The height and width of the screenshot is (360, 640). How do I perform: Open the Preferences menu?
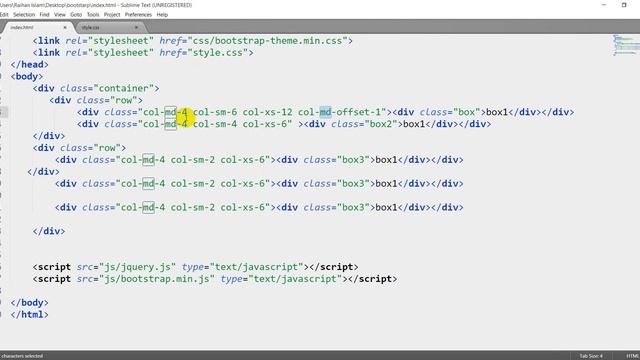[138, 15]
